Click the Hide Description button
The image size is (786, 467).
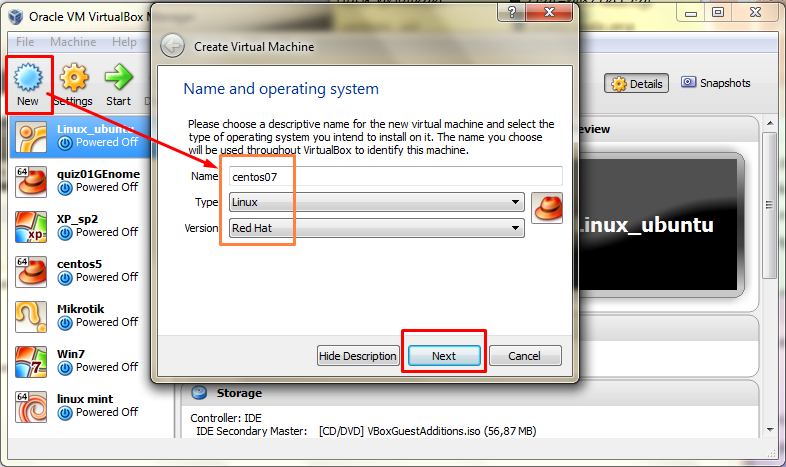click(x=358, y=356)
